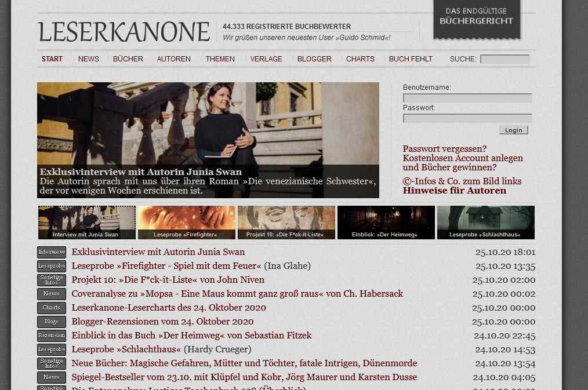Open the Einblick »Der Heimweg« thumbnail
Viewport: 588px width, 390px height.
click(x=386, y=222)
